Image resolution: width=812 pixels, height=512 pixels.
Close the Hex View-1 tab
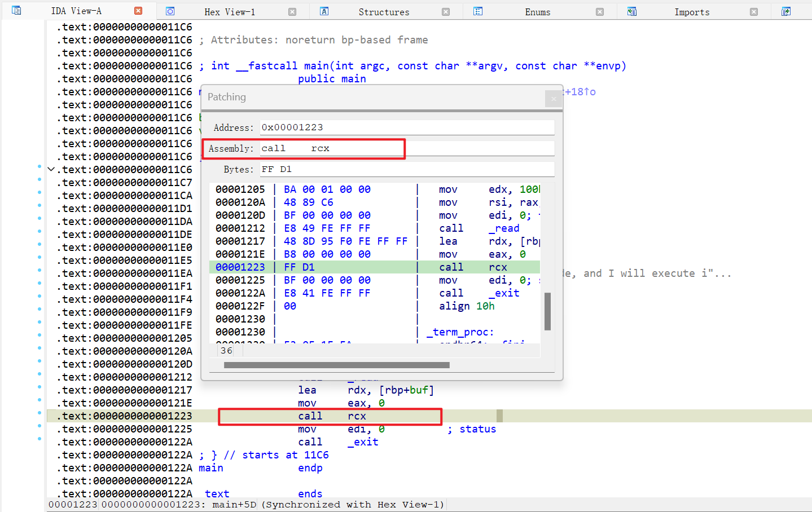292,12
